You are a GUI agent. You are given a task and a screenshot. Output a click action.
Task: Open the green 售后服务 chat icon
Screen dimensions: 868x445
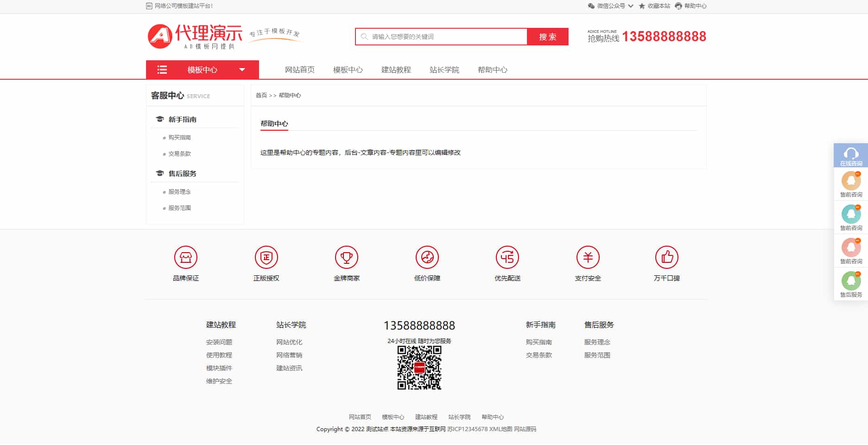point(851,281)
